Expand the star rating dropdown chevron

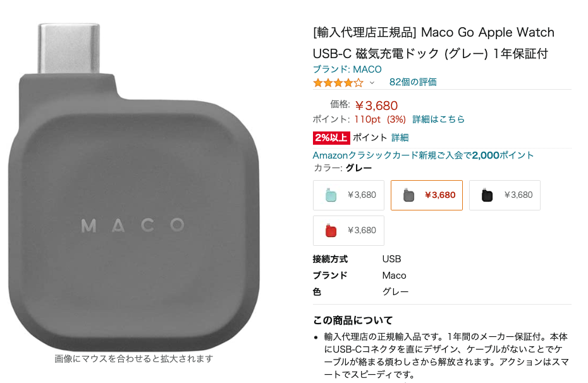click(x=372, y=82)
